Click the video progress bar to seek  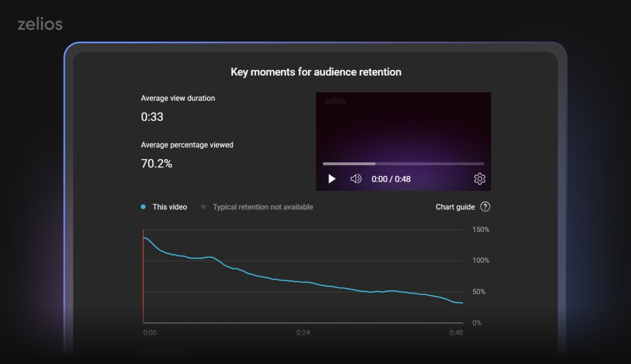(x=403, y=163)
